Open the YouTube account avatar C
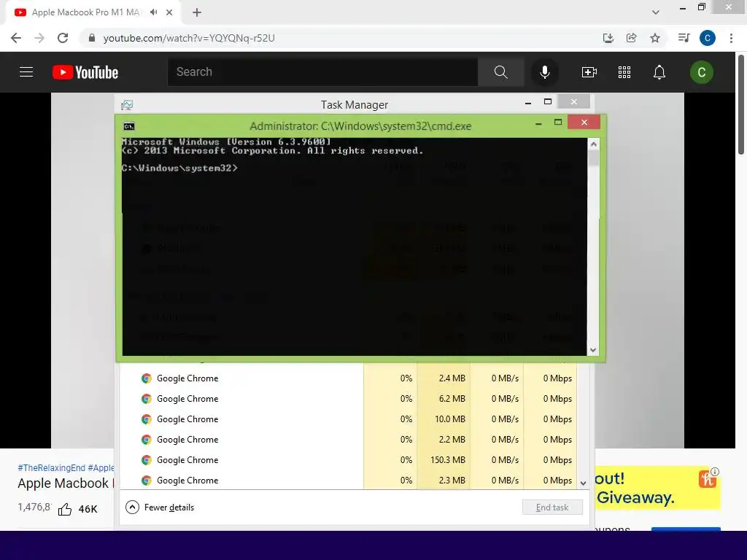Viewport: 747px width, 560px height. click(x=701, y=72)
